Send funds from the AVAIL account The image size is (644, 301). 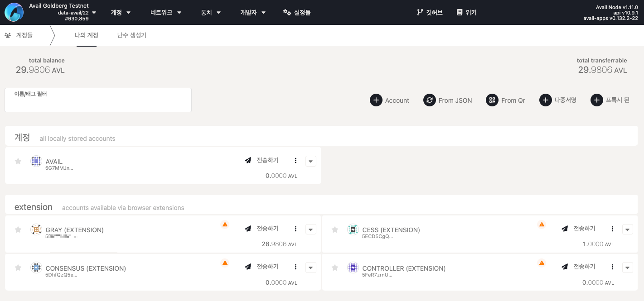tap(262, 160)
